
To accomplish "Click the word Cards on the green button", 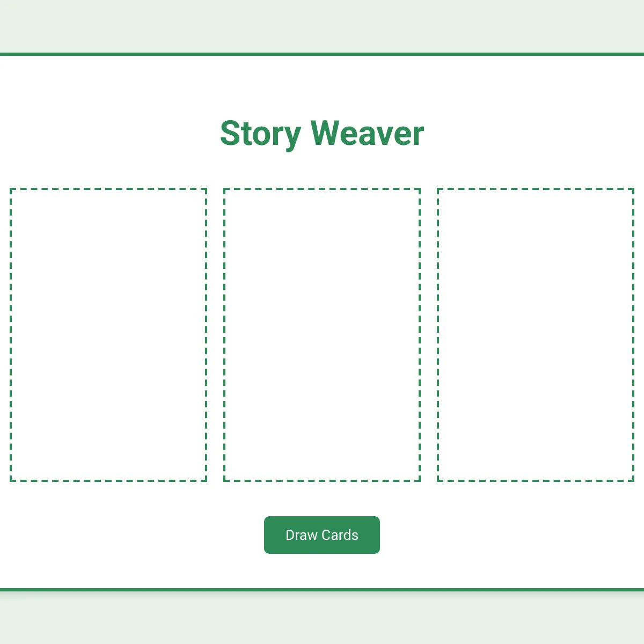I will 340,535.
